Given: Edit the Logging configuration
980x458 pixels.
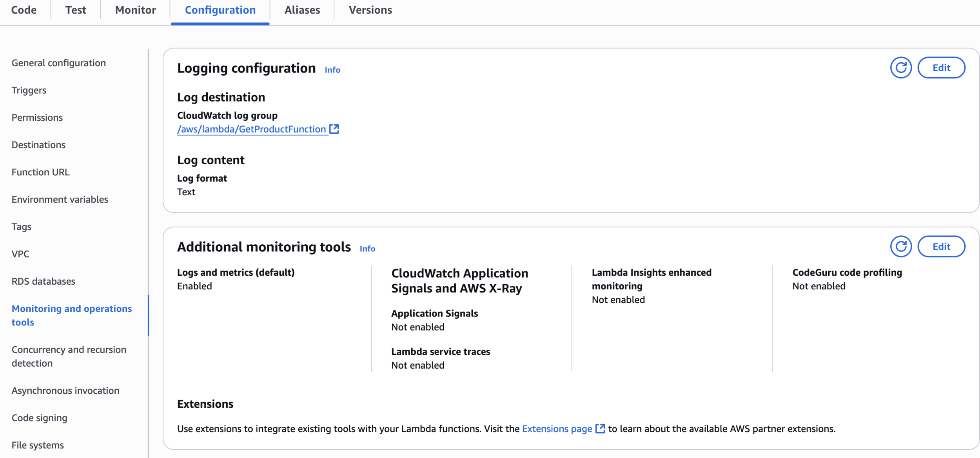Looking at the screenshot, I should tap(941, 68).
